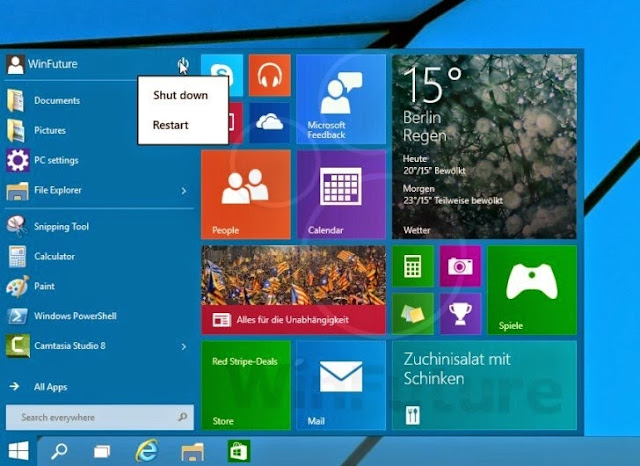
Task: Click the WinFuture user account picture
Action: click(x=16, y=64)
